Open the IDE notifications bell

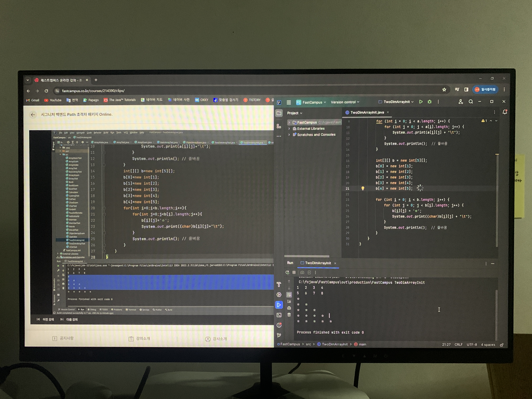(x=505, y=112)
